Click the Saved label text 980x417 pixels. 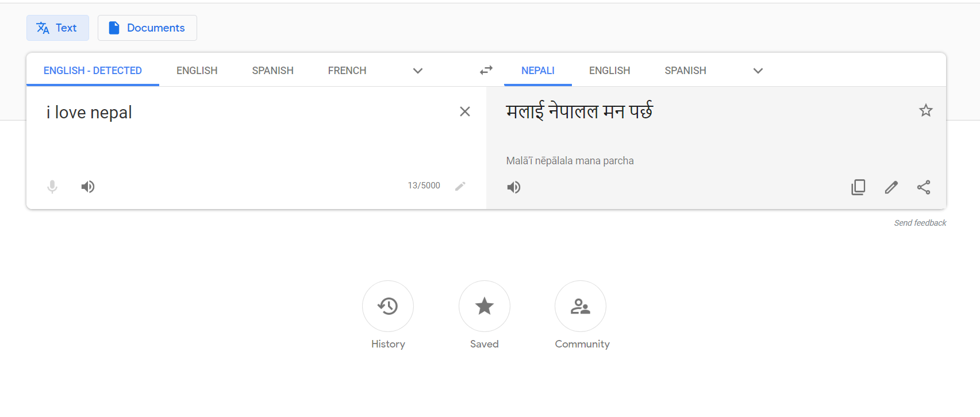(485, 344)
